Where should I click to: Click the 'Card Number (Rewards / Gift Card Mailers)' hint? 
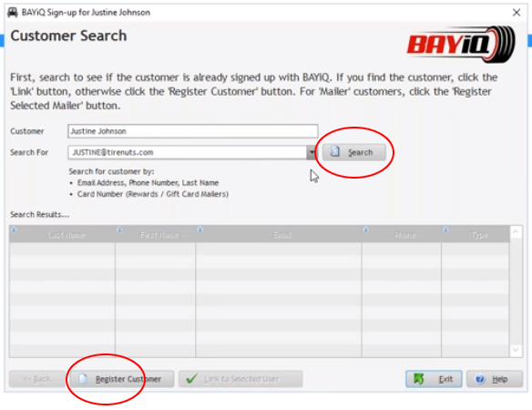point(153,194)
